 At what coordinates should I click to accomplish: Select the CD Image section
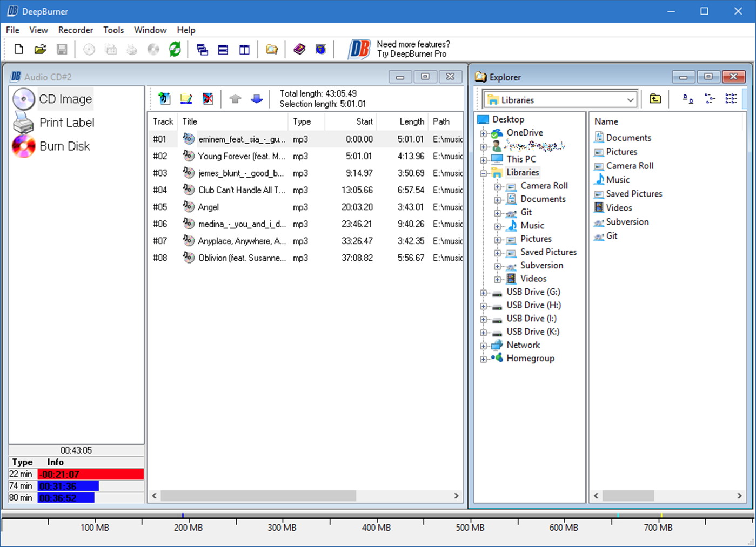click(x=52, y=99)
